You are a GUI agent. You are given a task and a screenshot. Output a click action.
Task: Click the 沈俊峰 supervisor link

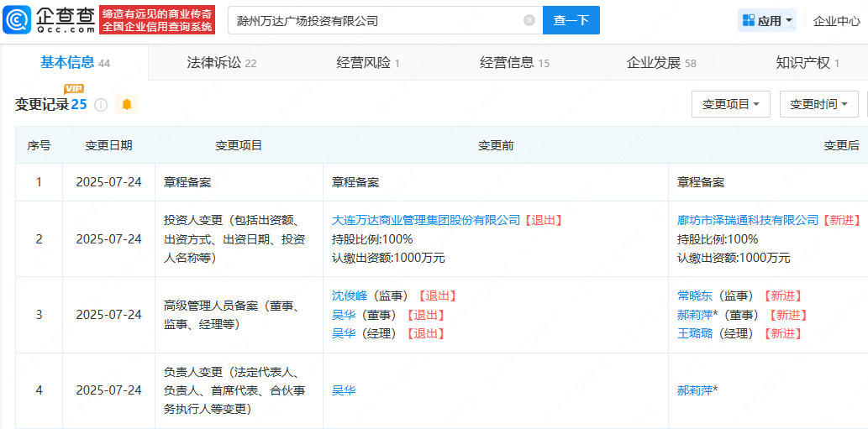(x=350, y=296)
